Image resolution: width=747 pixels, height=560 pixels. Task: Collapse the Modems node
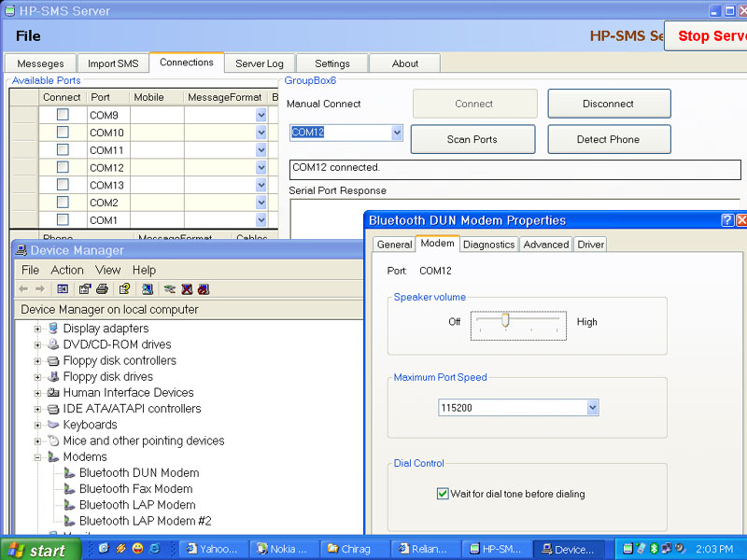click(37, 457)
